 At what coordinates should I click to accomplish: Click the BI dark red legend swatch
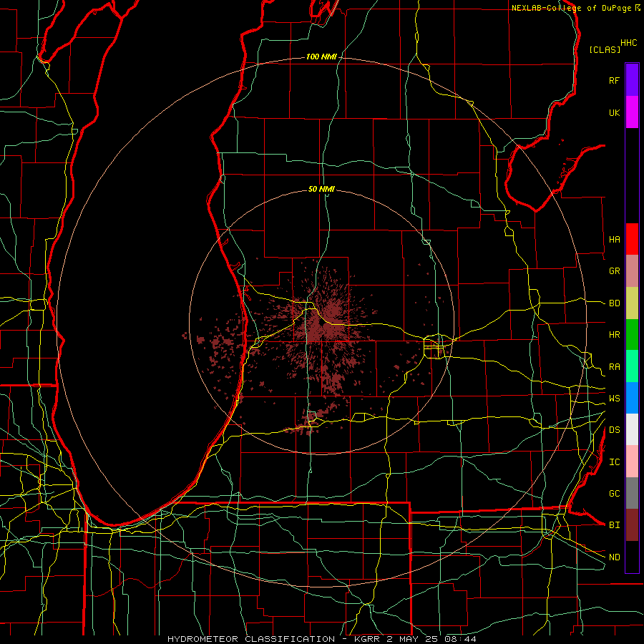coord(632,525)
